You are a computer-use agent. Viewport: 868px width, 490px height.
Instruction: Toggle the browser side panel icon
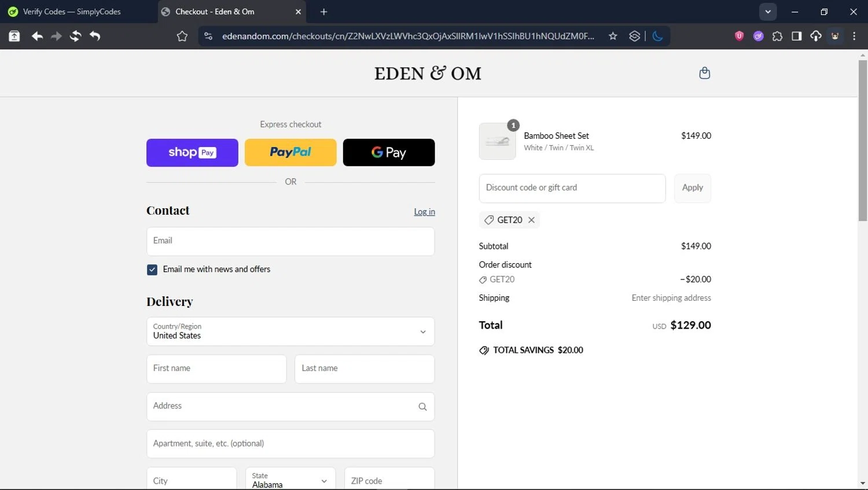point(796,36)
